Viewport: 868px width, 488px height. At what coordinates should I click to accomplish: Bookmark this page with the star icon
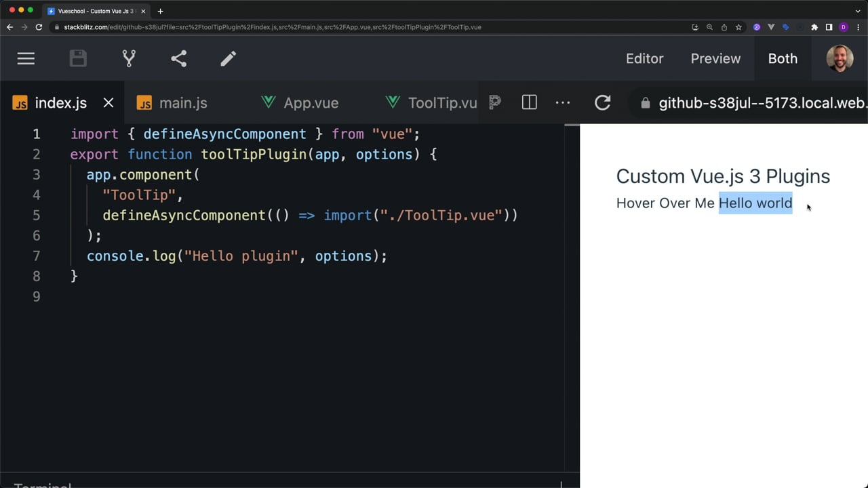coord(738,27)
